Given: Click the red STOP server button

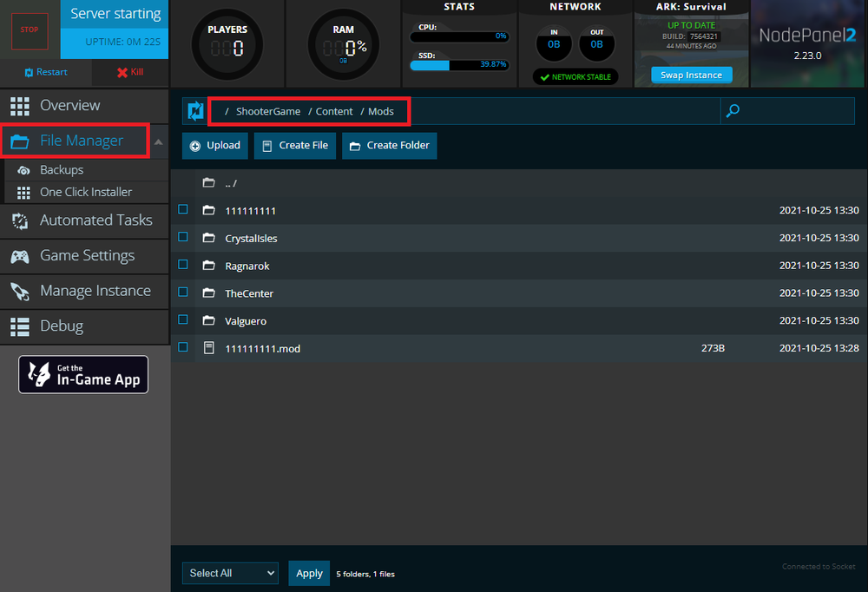Looking at the screenshot, I should 30,30.
